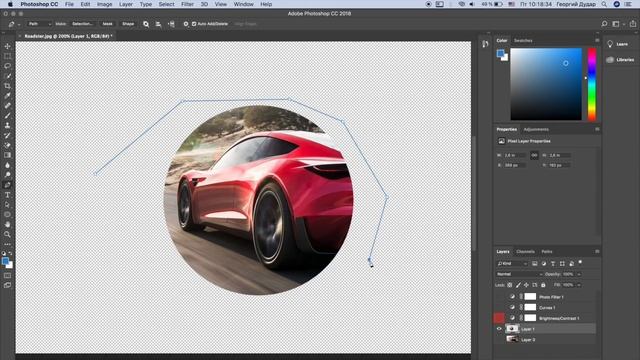Viewport: 640px width, 360px height.
Task: Open the Edit Toolbar three-dots icon
Action: (7, 244)
